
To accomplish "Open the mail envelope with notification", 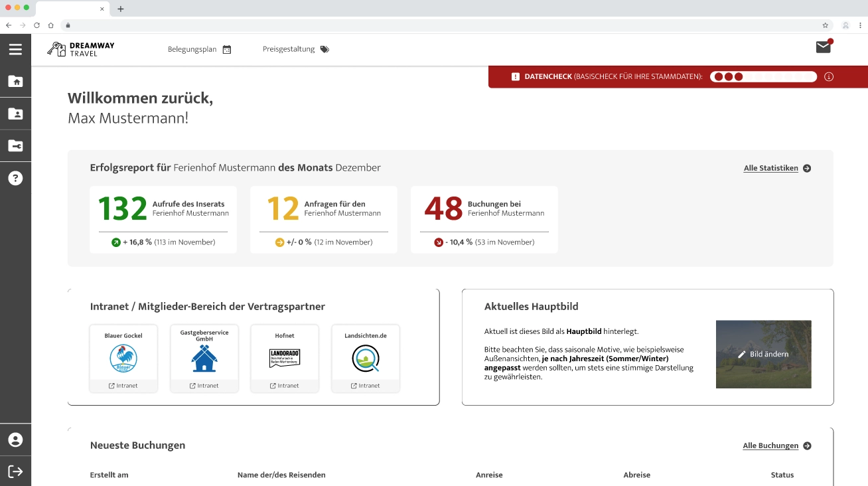I will click(x=824, y=47).
